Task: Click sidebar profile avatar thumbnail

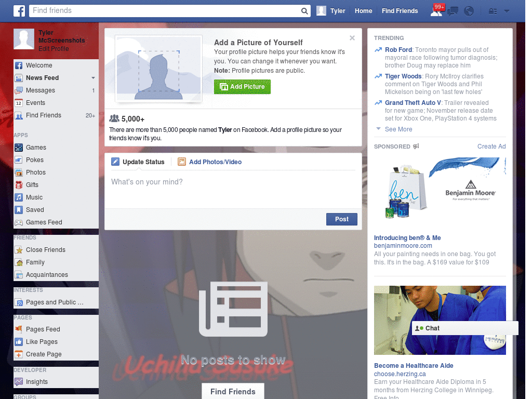Action: coord(24,39)
